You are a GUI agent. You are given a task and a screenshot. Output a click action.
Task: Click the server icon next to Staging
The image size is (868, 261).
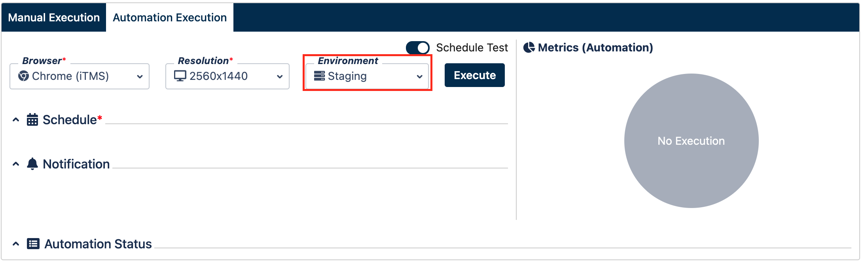[x=319, y=76]
